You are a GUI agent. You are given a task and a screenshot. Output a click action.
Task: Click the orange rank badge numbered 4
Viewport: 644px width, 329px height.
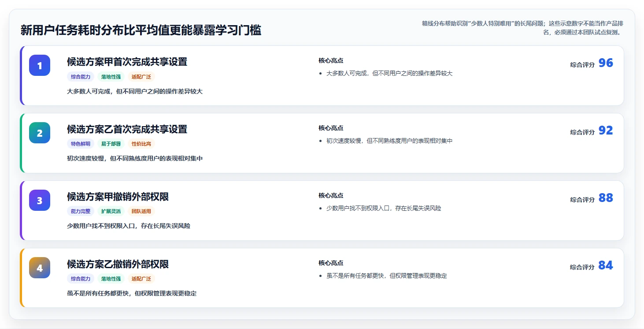[40, 268]
